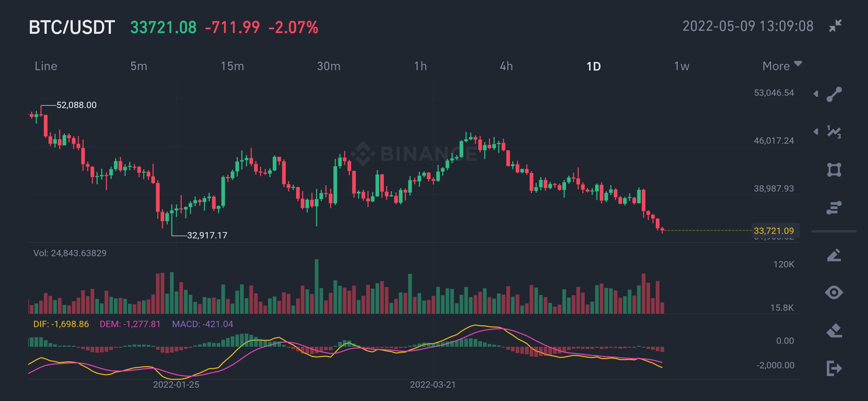Click the MACD indicator value label
The width and height of the screenshot is (868, 401).
coord(203,324)
